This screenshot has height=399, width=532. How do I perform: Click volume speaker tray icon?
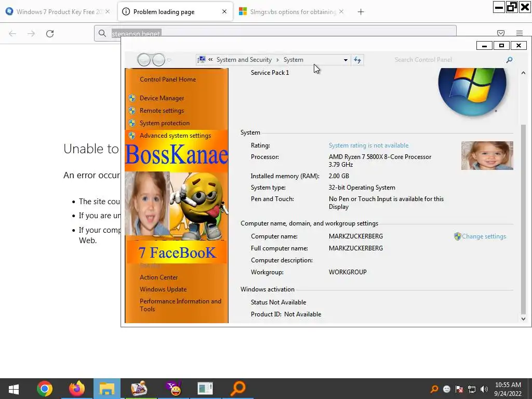click(484, 389)
